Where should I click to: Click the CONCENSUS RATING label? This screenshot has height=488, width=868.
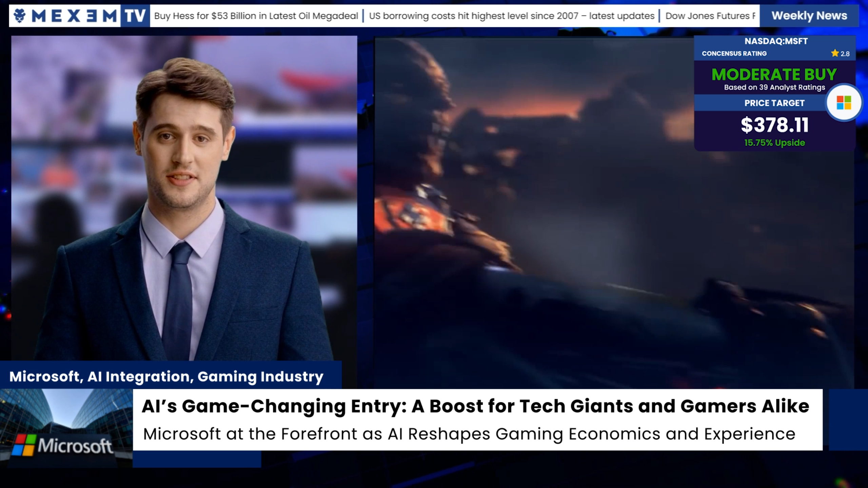[x=734, y=54]
